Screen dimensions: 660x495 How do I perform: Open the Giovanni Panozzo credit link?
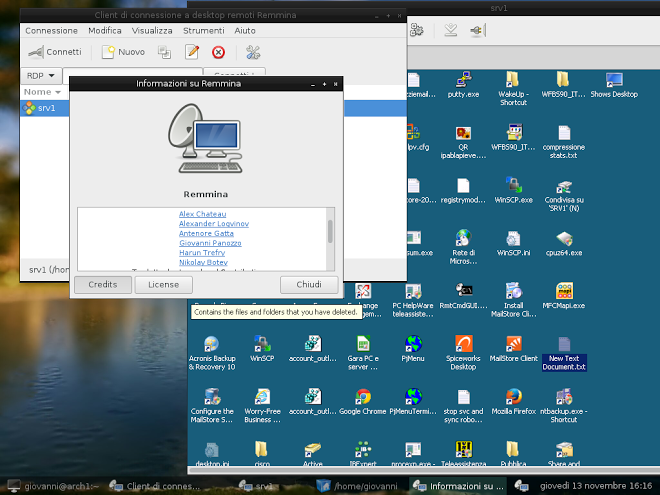(210, 242)
